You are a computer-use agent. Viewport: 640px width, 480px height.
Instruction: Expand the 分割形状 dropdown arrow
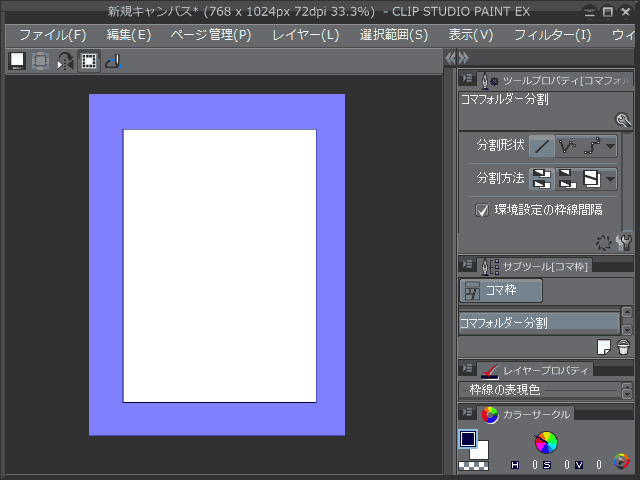pos(610,146)
